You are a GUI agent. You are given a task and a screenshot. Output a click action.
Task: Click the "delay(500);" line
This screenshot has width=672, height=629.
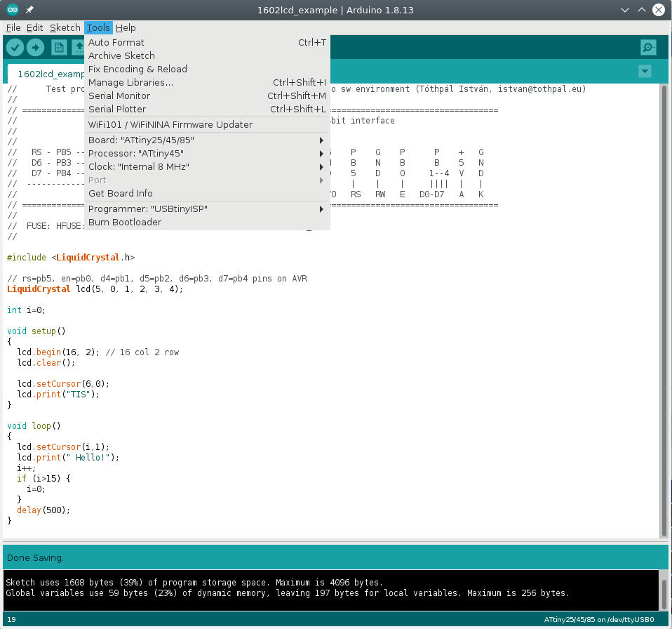pyautogui.click(x=43, y=510)
